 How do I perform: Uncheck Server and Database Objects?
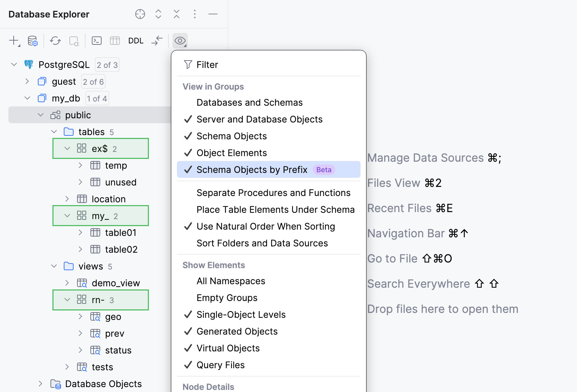pos(269,119)
